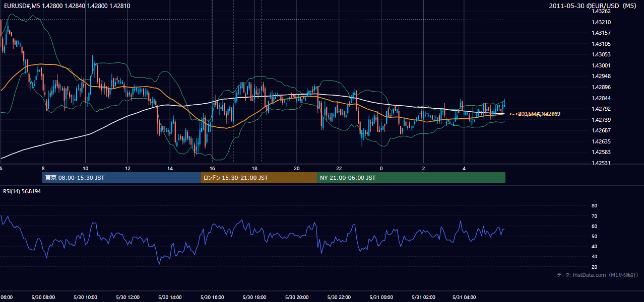Click the hour 10 tick under price chart
This screenshot has width=644, height=302.
click(x=86, y=168)
